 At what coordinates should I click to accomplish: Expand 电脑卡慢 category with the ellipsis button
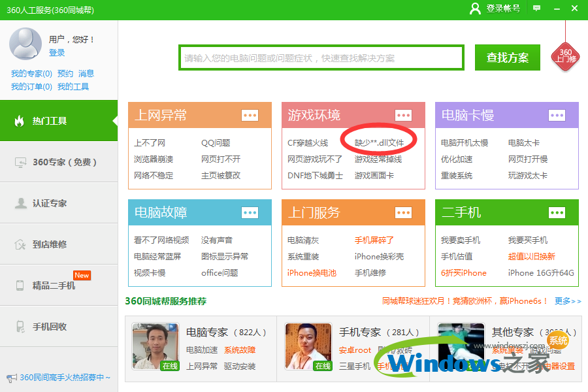click(557, 116)
